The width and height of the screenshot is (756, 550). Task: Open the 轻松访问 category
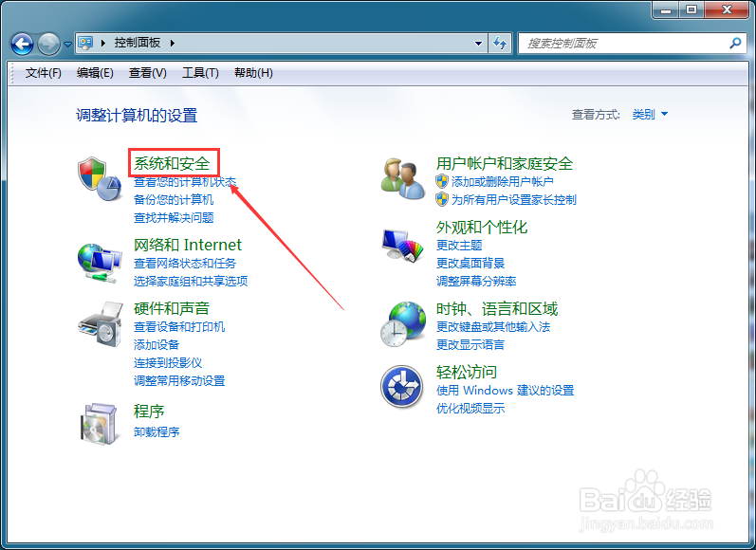(x=467, y=372)
